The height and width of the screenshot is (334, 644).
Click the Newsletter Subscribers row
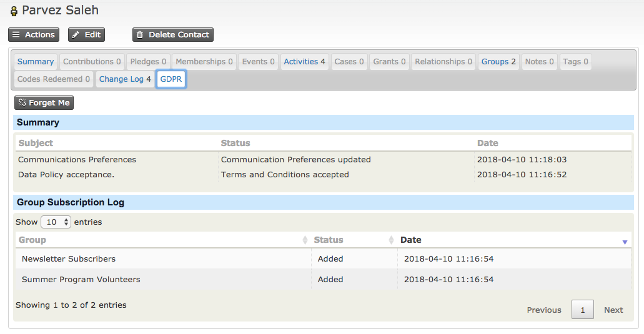click(x=323, y=259)
